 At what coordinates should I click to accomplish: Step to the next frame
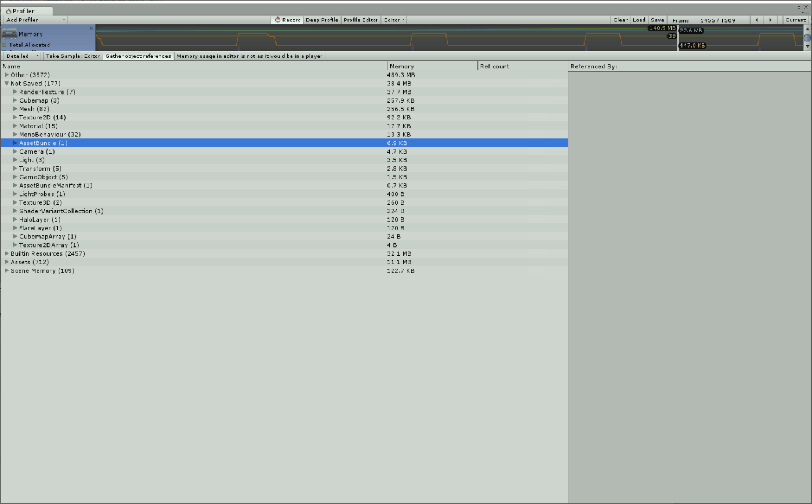(770, 20)
